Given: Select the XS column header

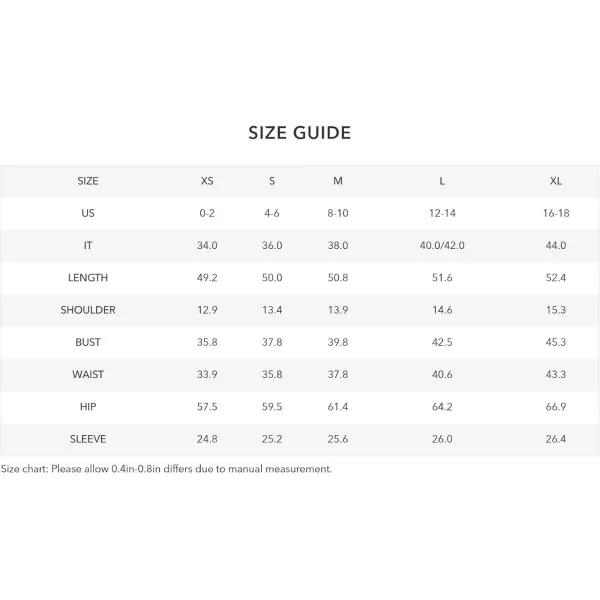Looking at the screenshot, I should pos(207,181).
